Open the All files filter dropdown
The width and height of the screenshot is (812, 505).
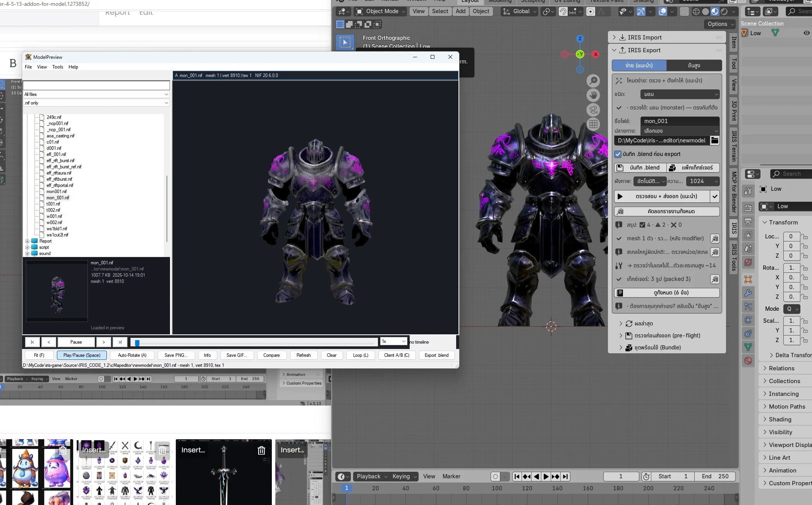click(96, 94)
